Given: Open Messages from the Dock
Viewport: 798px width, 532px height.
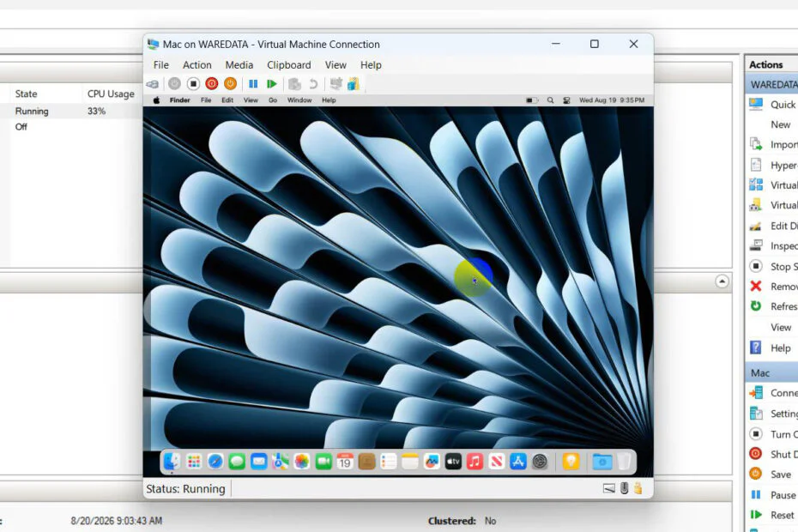Looking at the screenshot, I should pos(237,462).
